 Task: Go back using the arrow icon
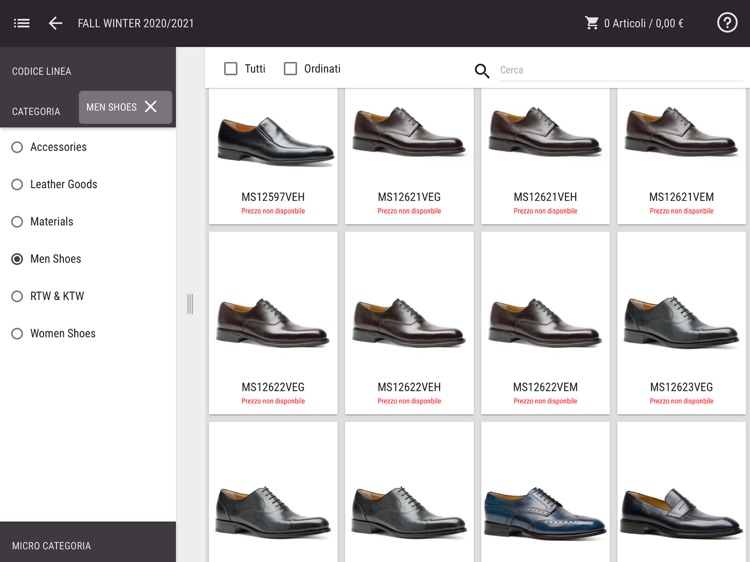[55, 23]
